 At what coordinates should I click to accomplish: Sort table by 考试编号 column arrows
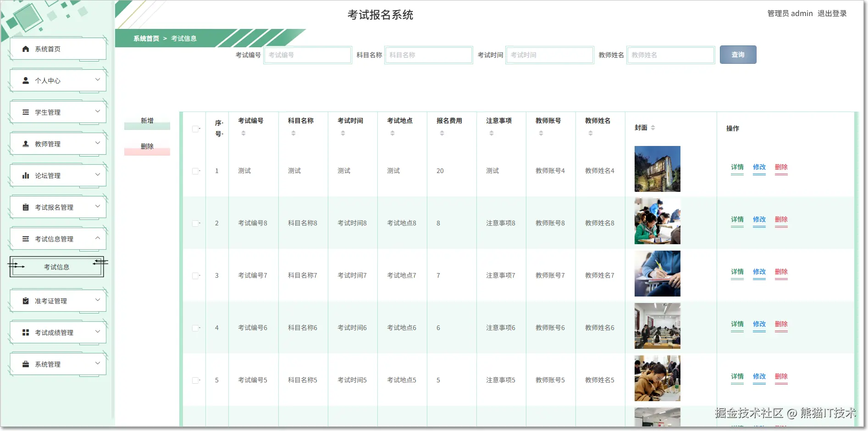click(243, 133)
